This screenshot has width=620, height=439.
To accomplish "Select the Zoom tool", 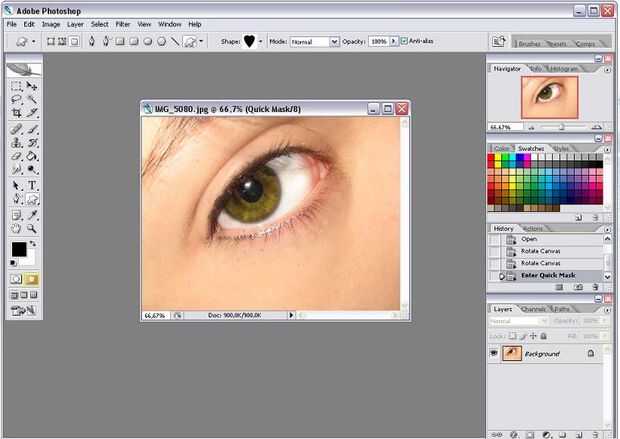I will click(x=32, y=228).
